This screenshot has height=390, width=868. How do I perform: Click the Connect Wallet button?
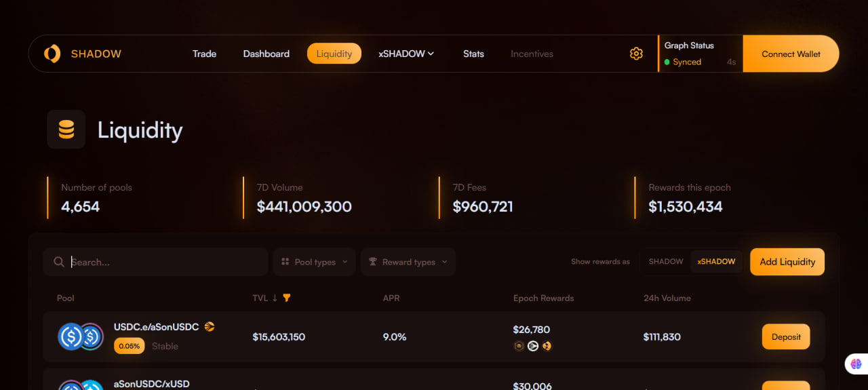[x=791, y=54]
